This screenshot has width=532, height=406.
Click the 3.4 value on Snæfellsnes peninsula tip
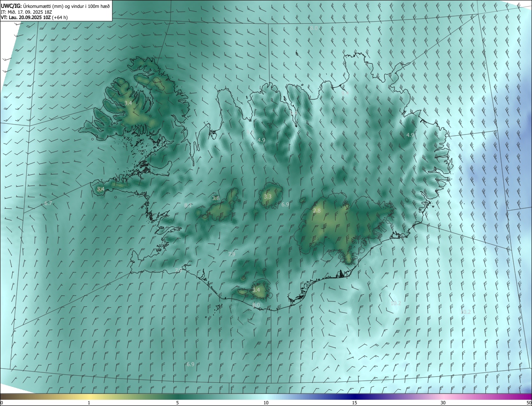[101, 189]
